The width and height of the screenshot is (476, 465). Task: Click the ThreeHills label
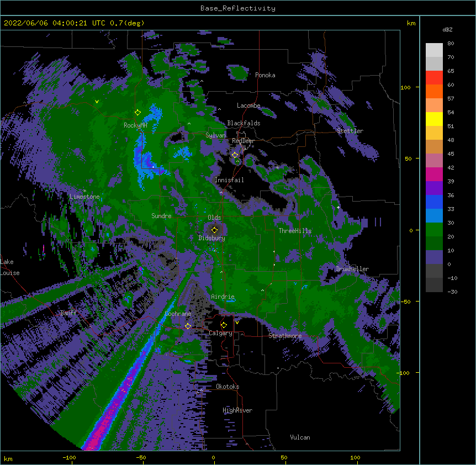pyautogui.click(x=295, y=231)
